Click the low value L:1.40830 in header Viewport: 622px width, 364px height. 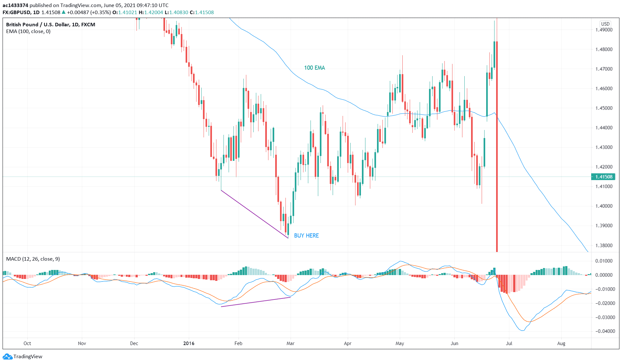point(176,12)
